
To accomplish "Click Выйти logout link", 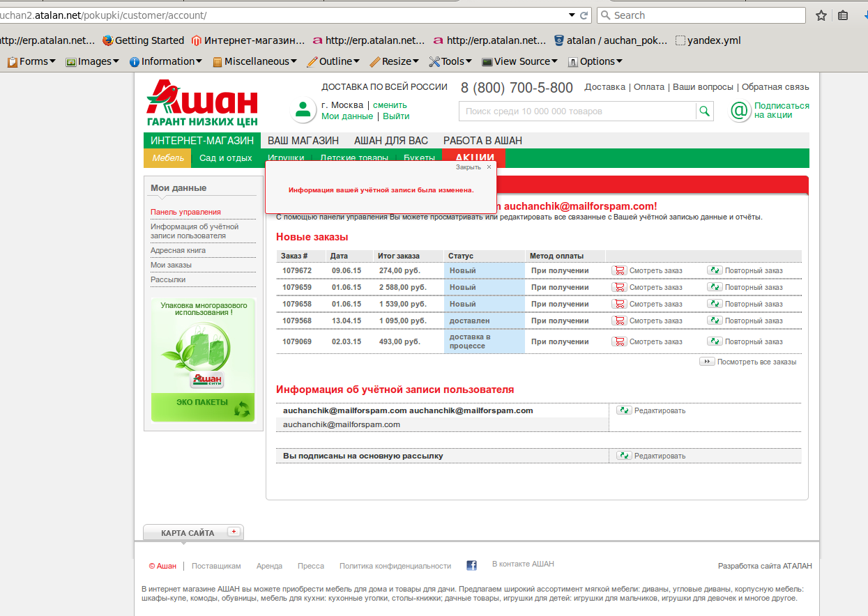I will [x=396, y=116].
